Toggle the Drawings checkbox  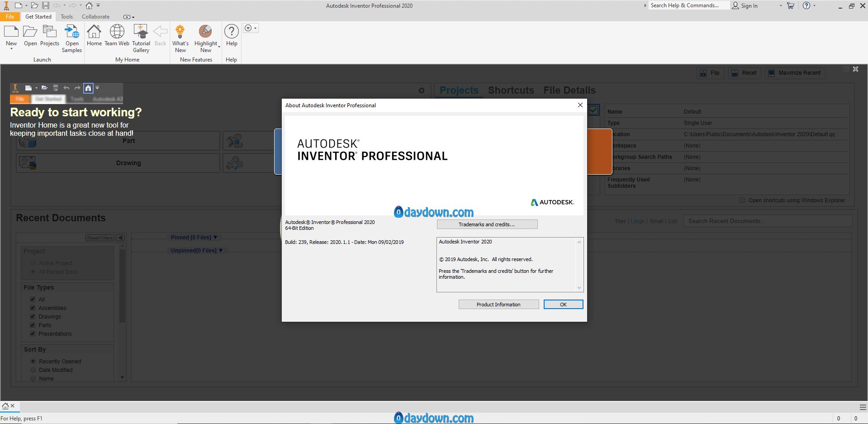[x=33, y=316]
